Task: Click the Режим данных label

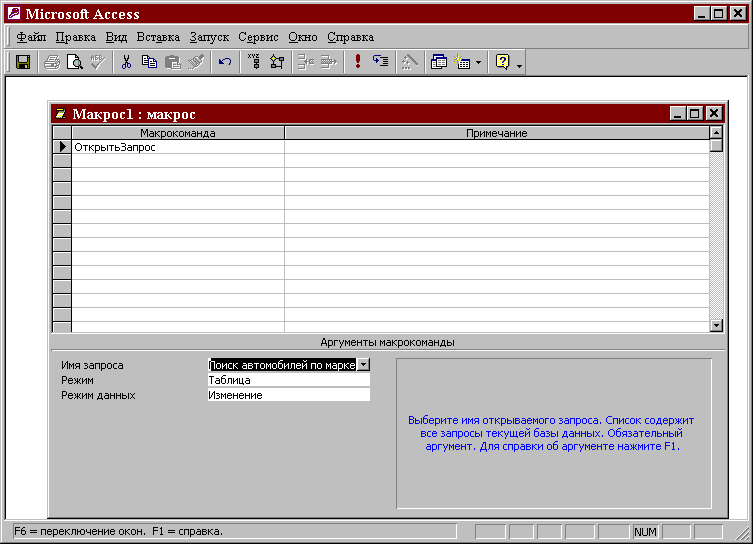Action: pyautogui.click(x=98, y=395)
